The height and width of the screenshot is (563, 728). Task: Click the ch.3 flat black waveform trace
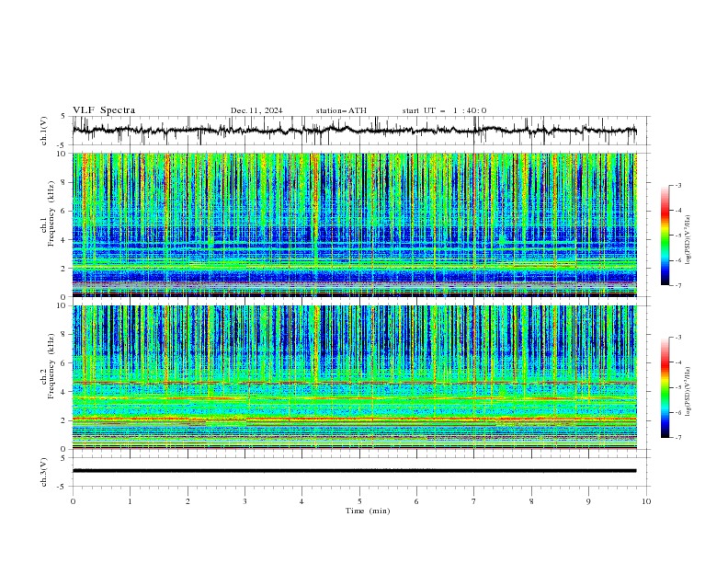point(354,471)
